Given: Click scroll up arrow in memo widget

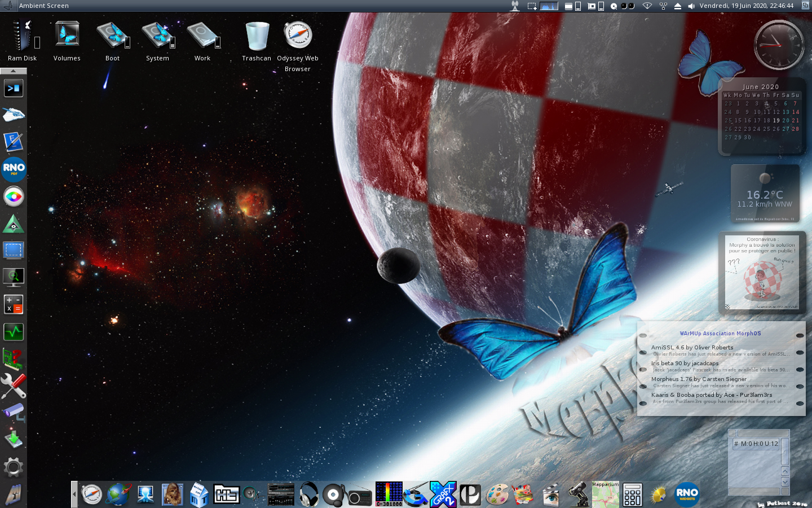Looking at the screenshot, I should [x=784, y=471].
